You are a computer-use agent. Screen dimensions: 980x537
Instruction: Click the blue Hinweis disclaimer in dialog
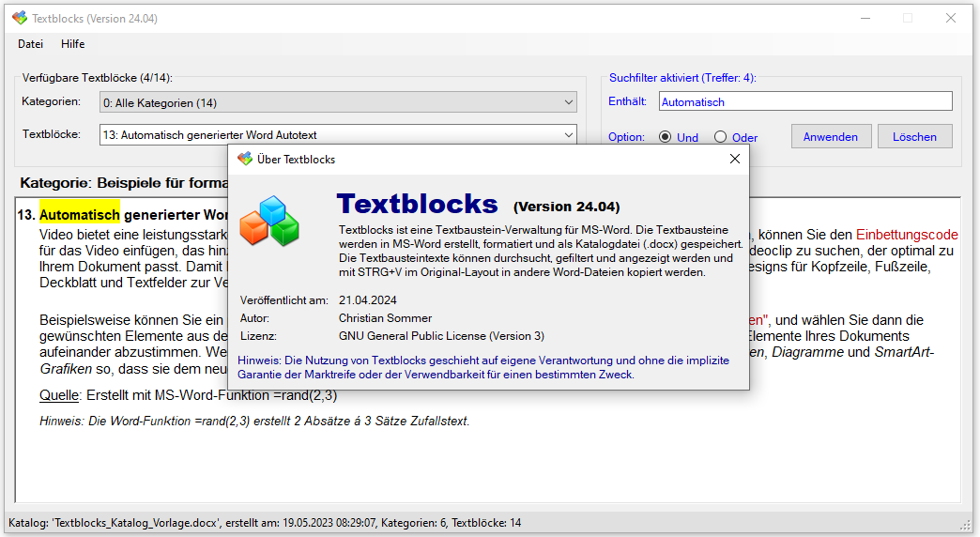[x=483, y=368]
